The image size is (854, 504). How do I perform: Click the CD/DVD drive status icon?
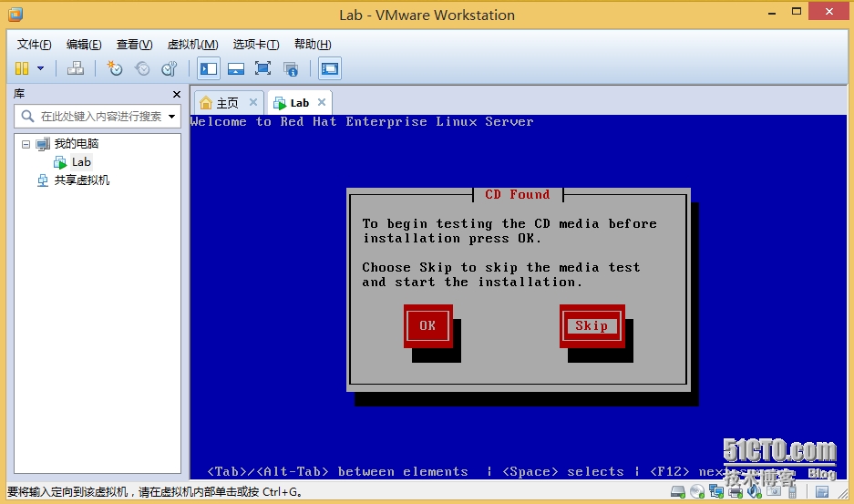coord(697,492)
